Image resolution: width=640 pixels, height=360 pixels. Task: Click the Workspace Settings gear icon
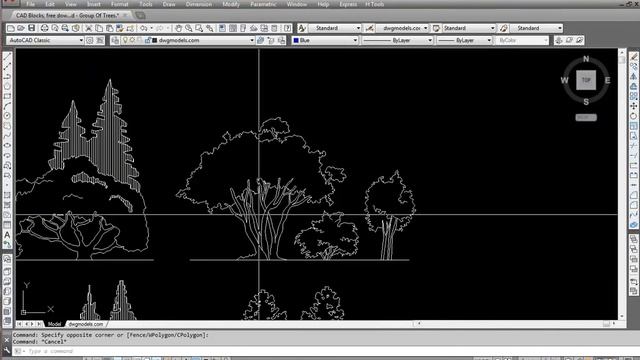(x=90, y=40)
